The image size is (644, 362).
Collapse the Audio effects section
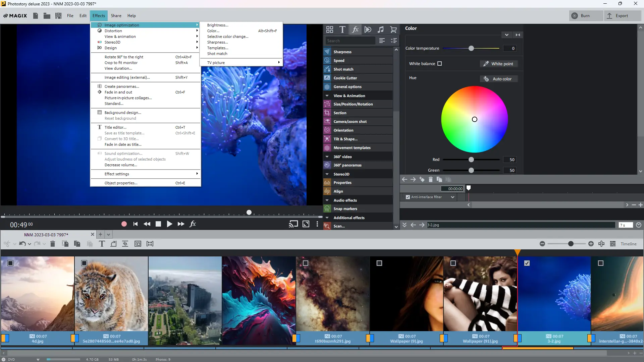pos(327,200)
